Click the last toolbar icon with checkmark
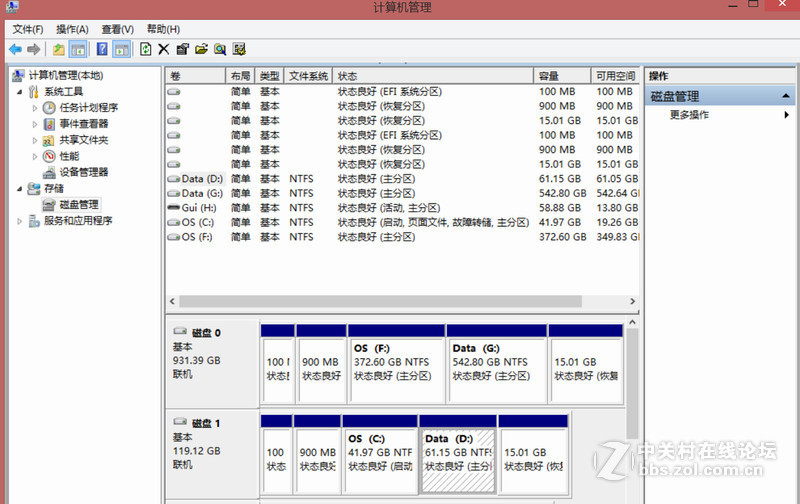The height and width of the screenshot is (504, 800). [x=239, y=49]
